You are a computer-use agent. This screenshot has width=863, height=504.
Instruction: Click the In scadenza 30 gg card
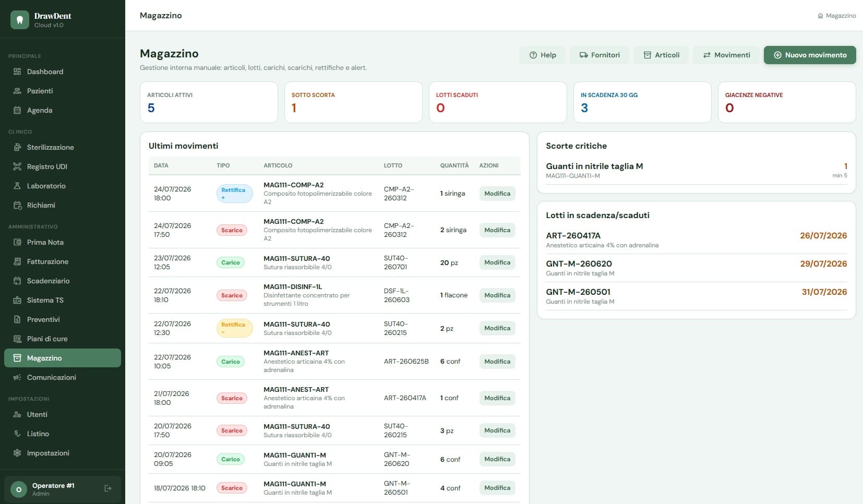pos(642,102)
